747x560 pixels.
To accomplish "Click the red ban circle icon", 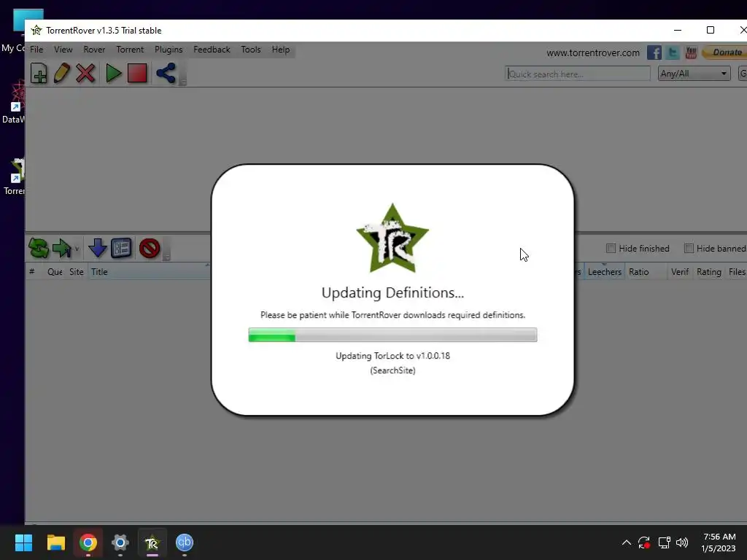I will (x=150, y=248).
